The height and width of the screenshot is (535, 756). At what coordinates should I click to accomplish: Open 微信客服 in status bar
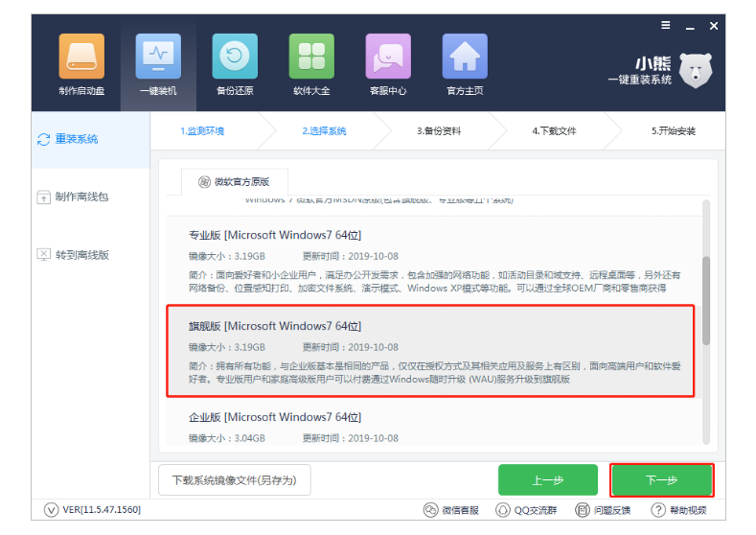(x=452, y=509)
